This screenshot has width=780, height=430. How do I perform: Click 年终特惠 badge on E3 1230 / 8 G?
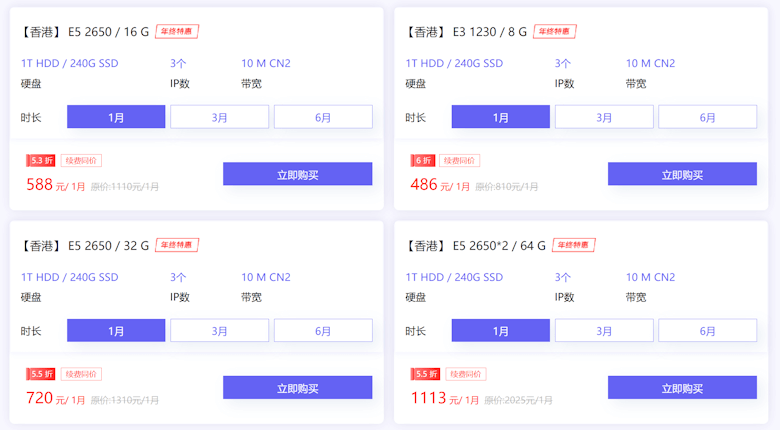point(555,31)
